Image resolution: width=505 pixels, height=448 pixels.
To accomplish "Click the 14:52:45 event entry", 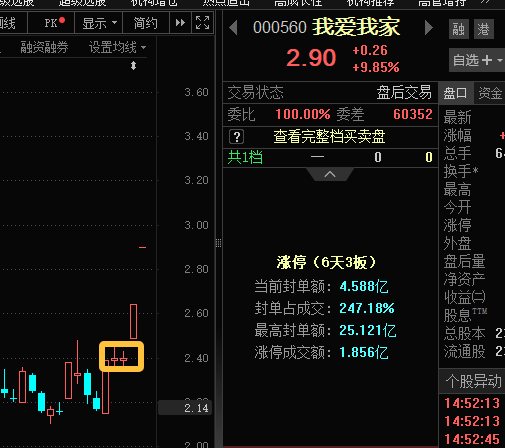I will [x=472, y=439].
